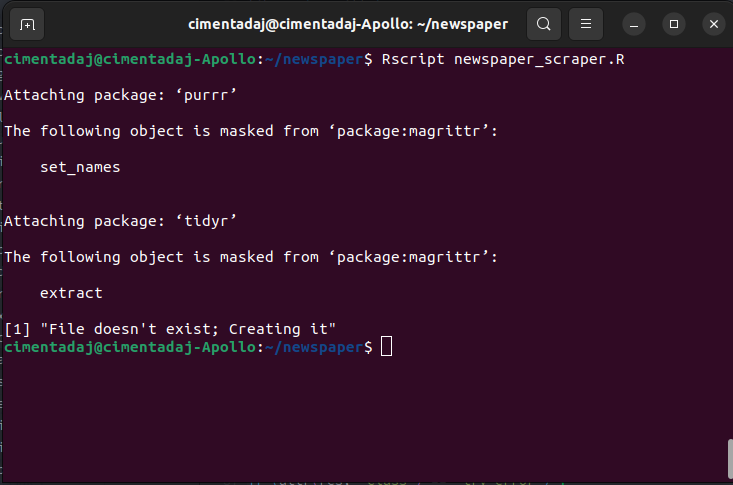
Task: Click the 'extract' output text
Action: pyautogui.click(x=71, y=293)
